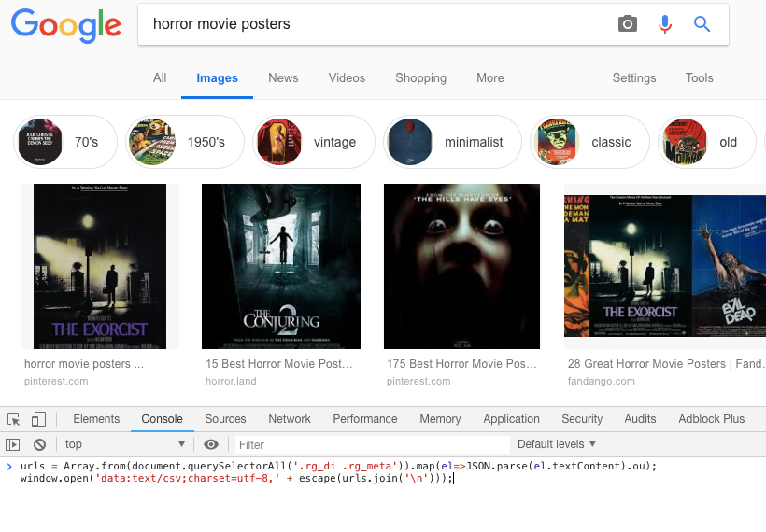Click the console Filter input field
Image resolution: width=766 pixels, height=532 pixels.
[x=372, y=444]
